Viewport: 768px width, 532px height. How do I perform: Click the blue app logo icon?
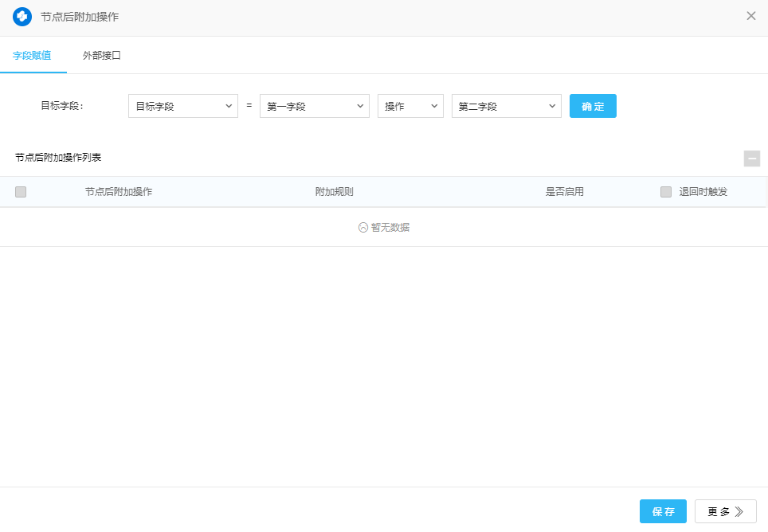tap(22, 17)
